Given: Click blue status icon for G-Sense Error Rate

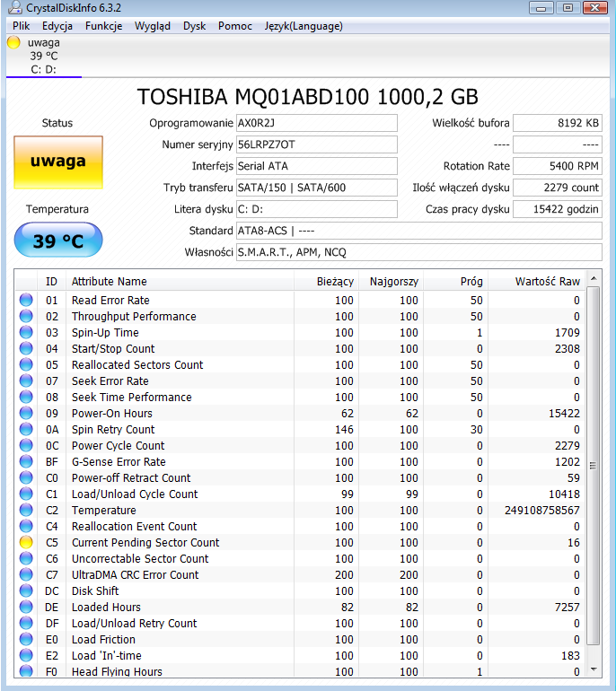Looking at the screenshot, I should (x=26, y=461).
